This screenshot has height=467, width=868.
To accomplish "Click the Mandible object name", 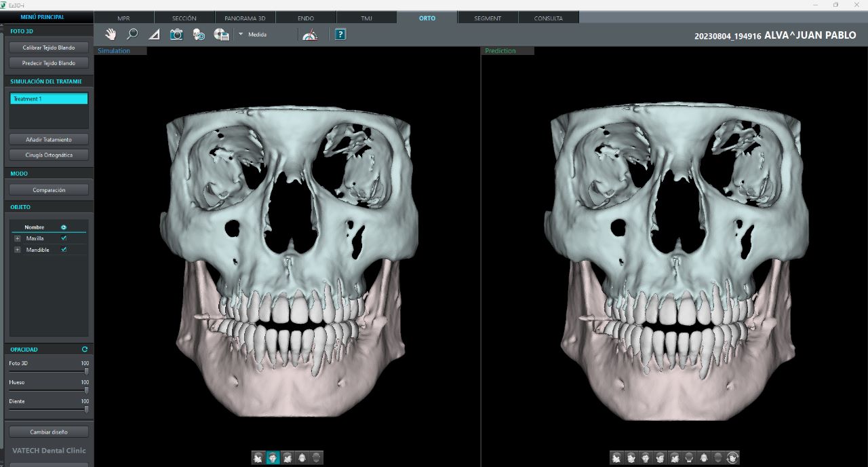I will pyautogui.click(x=38, y=250).
